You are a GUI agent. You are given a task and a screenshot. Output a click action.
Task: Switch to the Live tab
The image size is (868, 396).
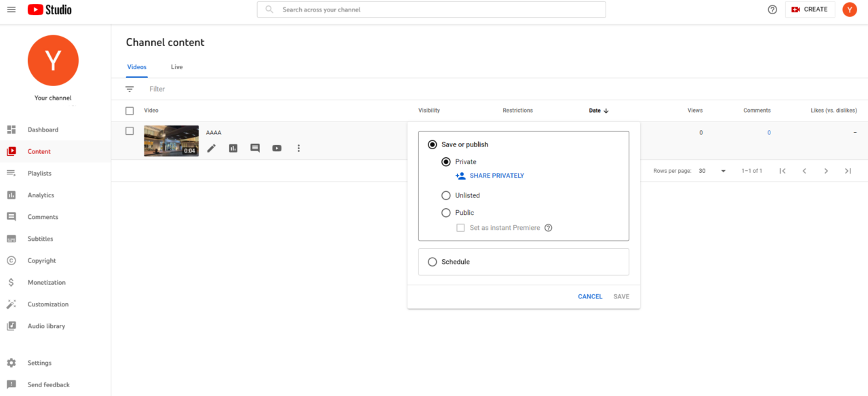pos(176,66)
